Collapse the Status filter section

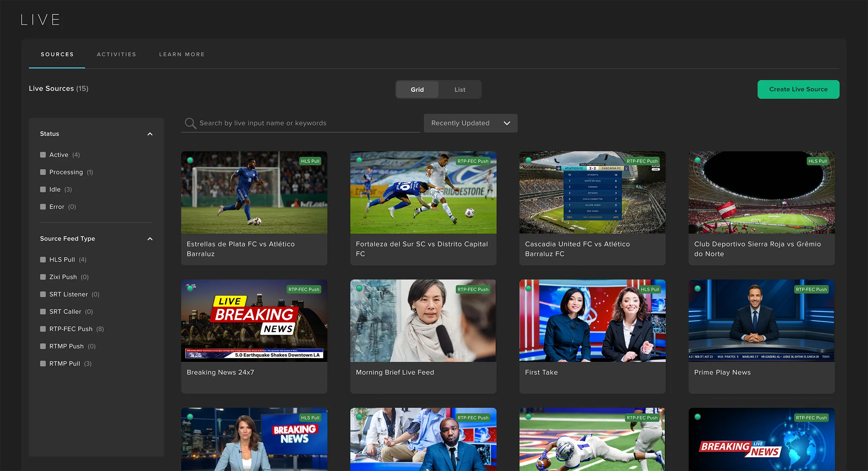(x=150, y=134)
